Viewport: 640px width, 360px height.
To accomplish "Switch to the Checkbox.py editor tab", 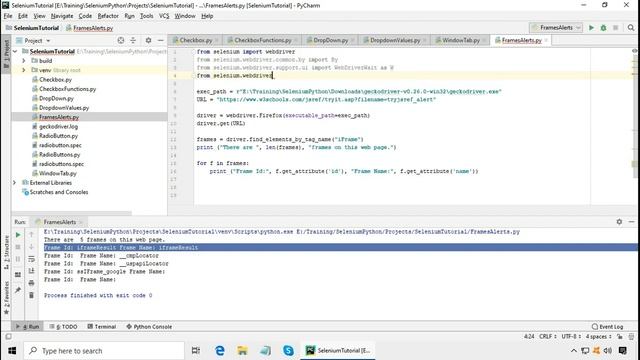I will (196, 40).
